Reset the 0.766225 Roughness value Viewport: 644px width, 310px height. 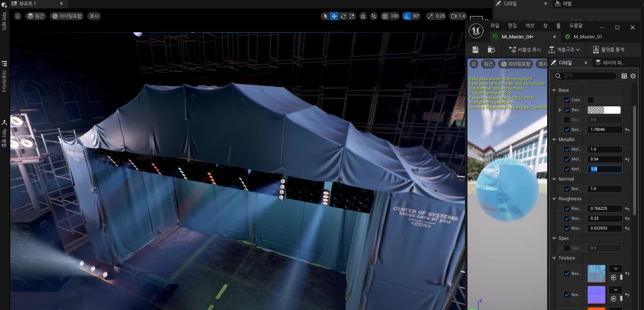[x=627, y=209]
